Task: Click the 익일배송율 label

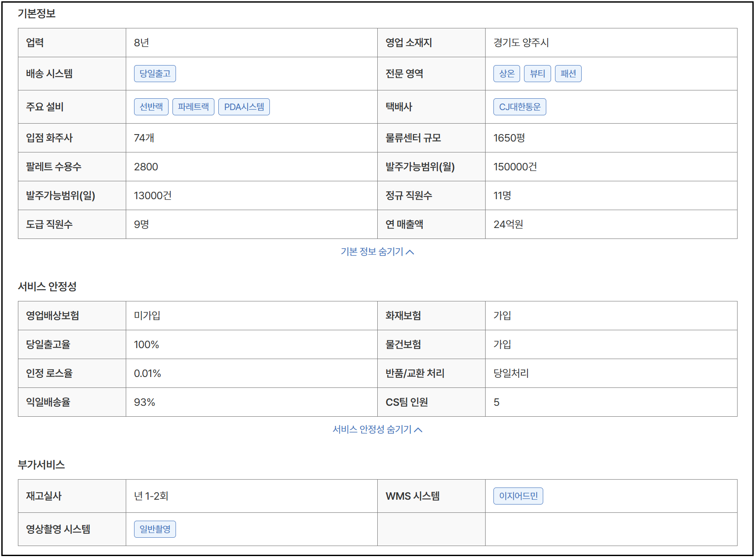Action: [x=48, y=402]
